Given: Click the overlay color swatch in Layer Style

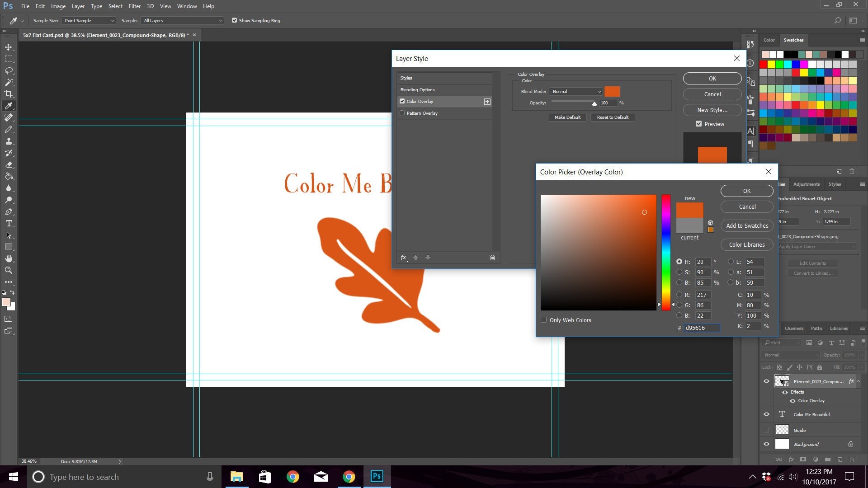Looking at the screenshot, I should tap(612, 92).
